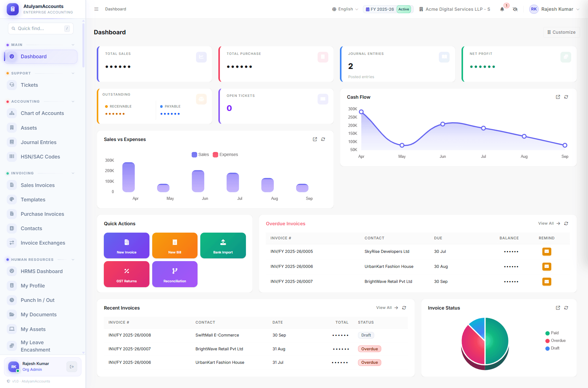The width and height of the screenshot is (588, 388).
Task: Click the Draft status badge
Action: 366,335
